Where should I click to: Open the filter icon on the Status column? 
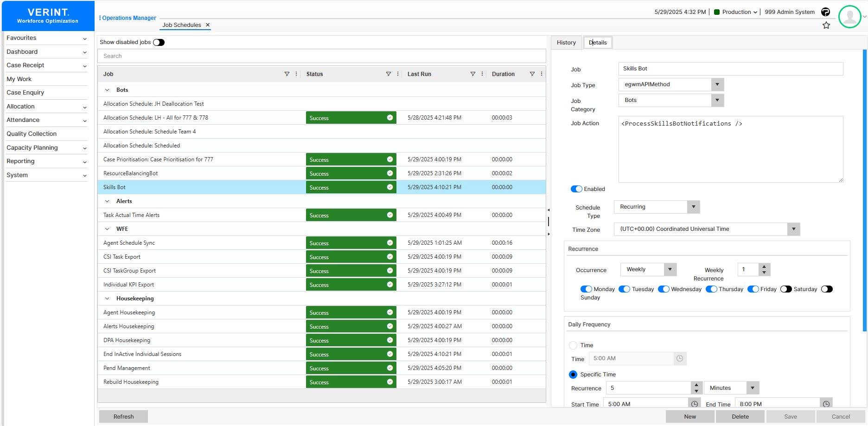[389, 74]
